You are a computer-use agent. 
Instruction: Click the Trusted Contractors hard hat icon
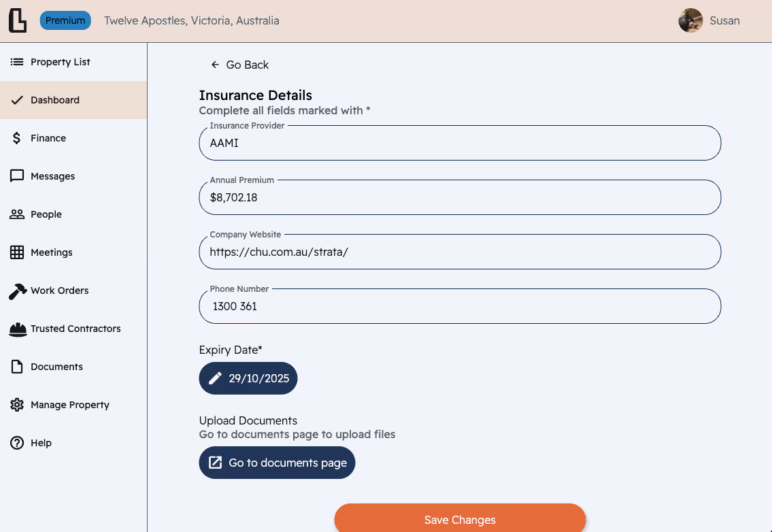coord(18,329)
